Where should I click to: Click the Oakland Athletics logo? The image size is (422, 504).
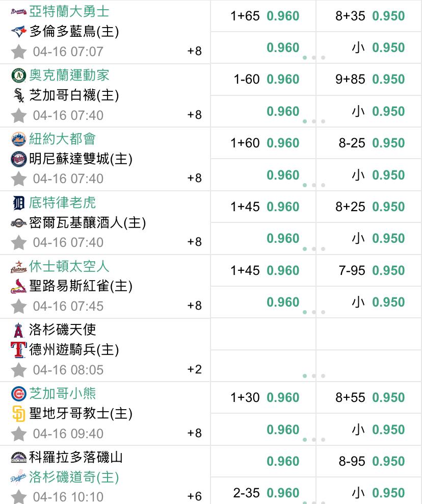(19, 75)
